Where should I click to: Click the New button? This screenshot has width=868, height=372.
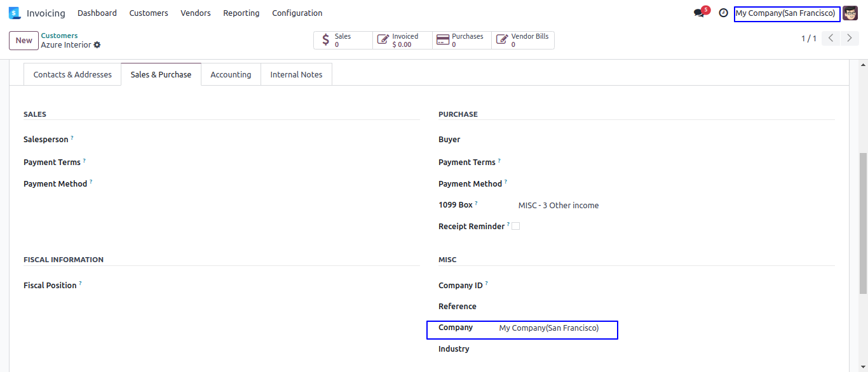point(24,41)
